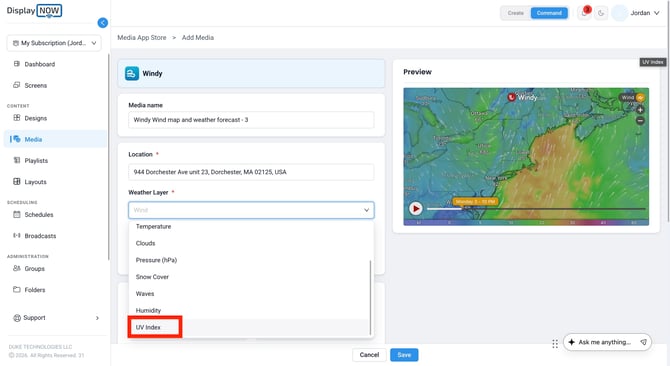
Task: Open notifications bell with red badge
Action: (584, 13)
